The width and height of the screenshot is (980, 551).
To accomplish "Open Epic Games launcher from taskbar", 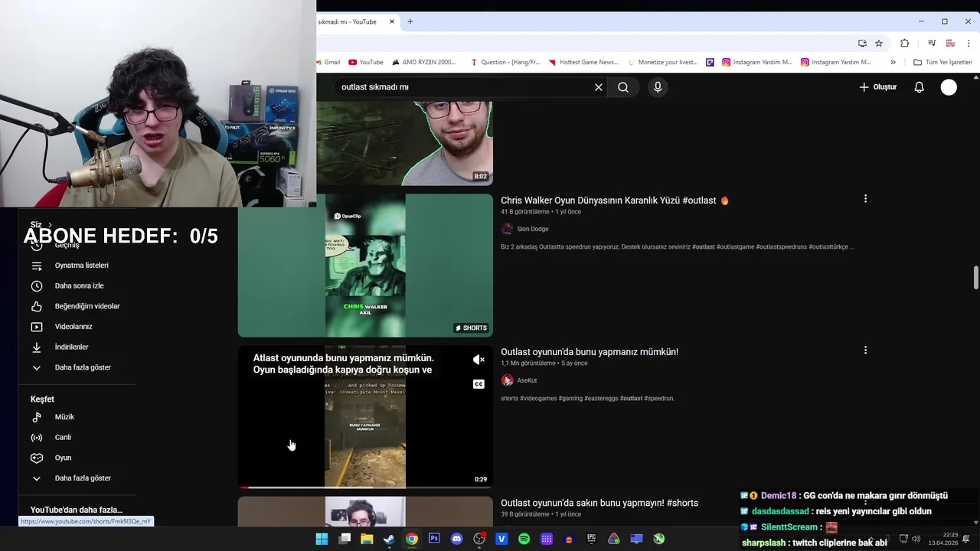I will (591, 539).
